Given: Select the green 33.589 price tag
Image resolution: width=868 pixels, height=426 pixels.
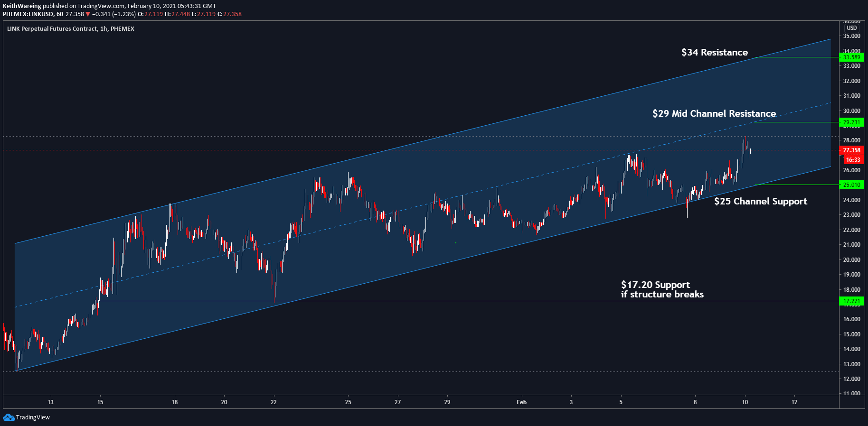Looking at the screenshot, I should 851,57.
